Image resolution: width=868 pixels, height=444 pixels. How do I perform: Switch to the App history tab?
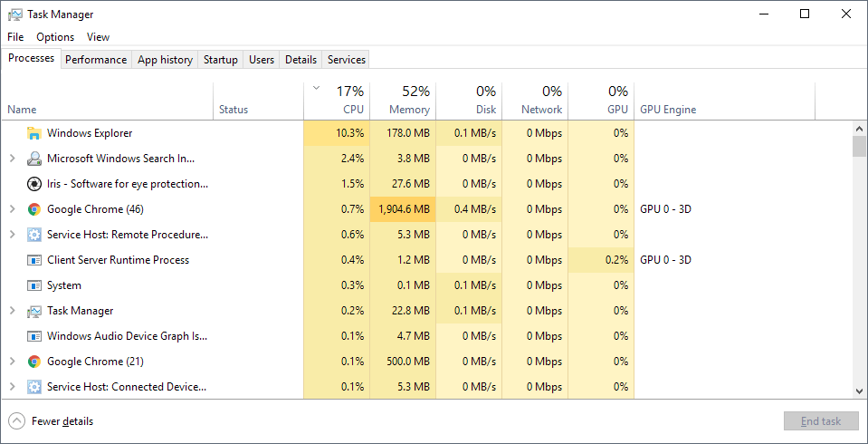click(165, 60)
